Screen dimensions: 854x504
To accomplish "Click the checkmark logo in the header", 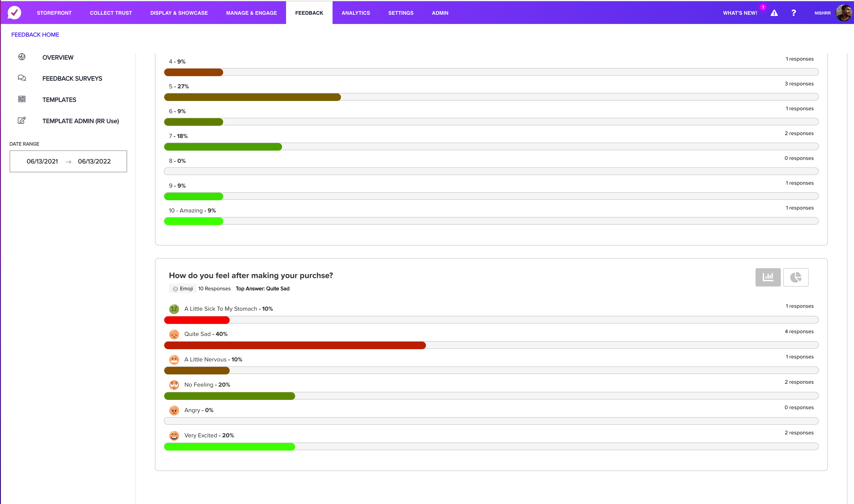I will tap(14, 13).
